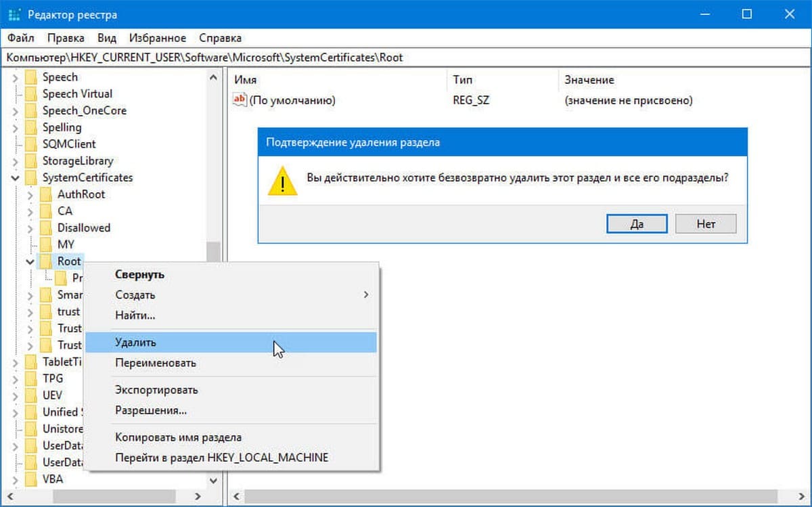Select the UEV folder icon
This screenshot has height=507, width=812.
coord(31,395)
